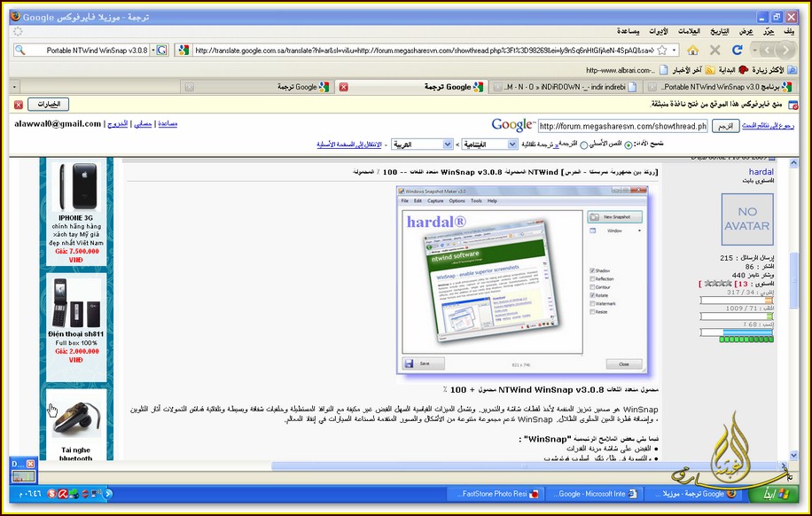Open the عرض menu
Viewport: 812px width, 516px height.
click(746, 31)
